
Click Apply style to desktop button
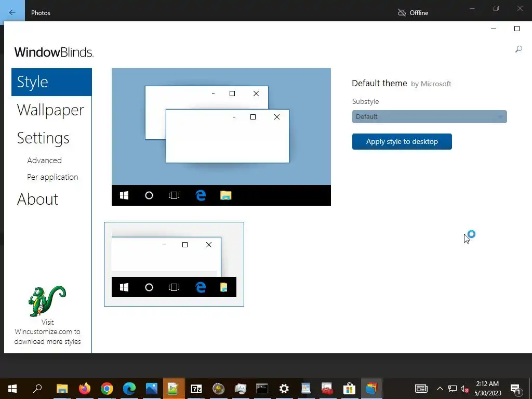tap(402, 141)
